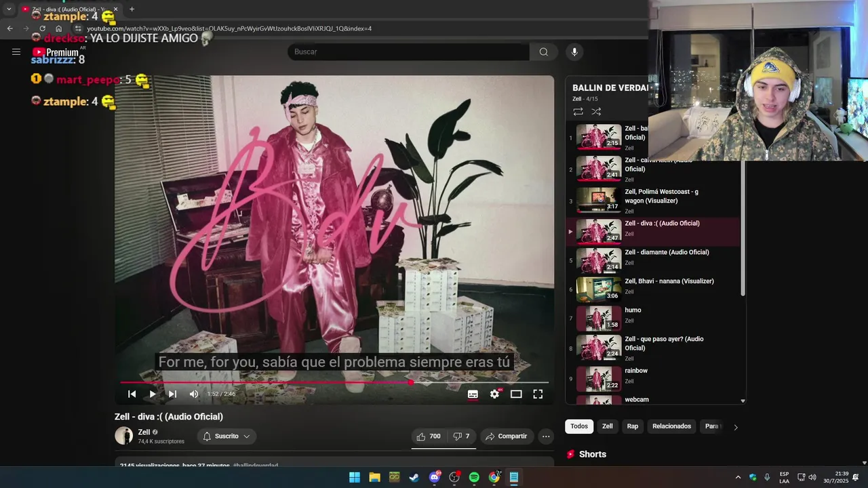This screenshot has width=868, height=488.
Task: Click the search magnifier button
Action: (x=543, y=52)
